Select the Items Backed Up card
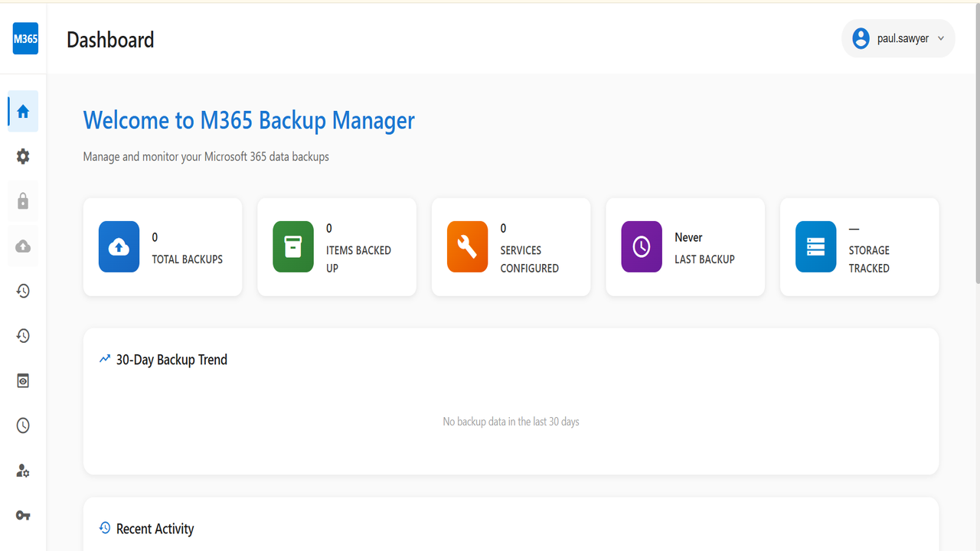The image size is (980, 551). tap(337, 247)
